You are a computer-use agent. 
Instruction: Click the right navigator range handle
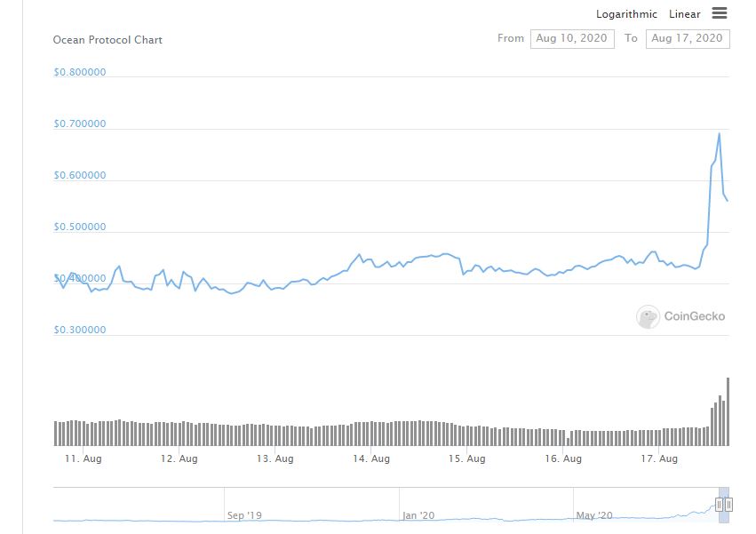pos(728,505)
